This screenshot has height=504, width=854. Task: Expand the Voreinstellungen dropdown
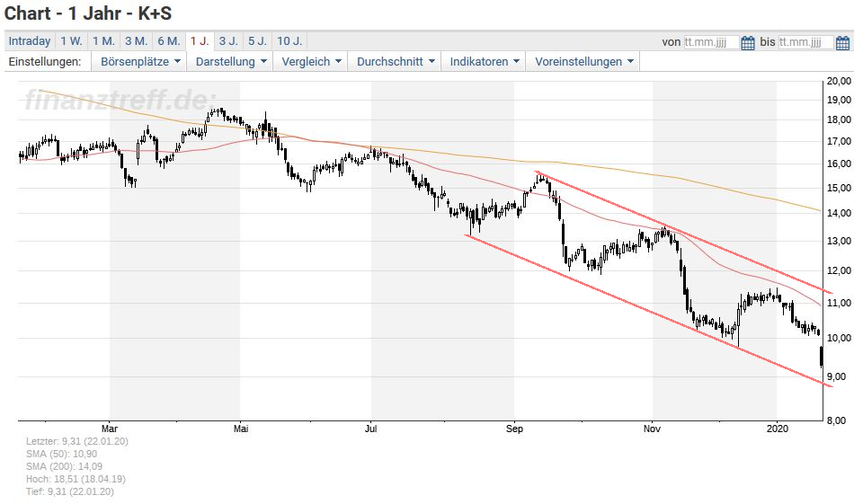[583, 61]
